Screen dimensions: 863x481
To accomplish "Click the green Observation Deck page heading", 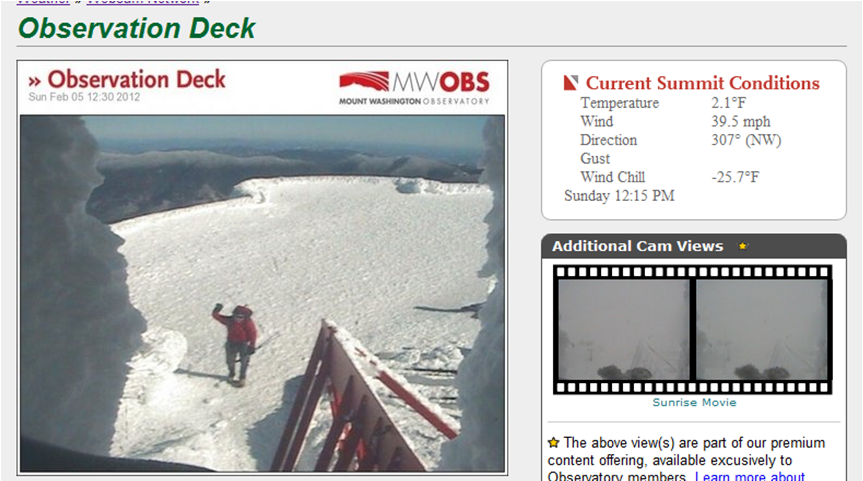I will [x=136, y=28].
